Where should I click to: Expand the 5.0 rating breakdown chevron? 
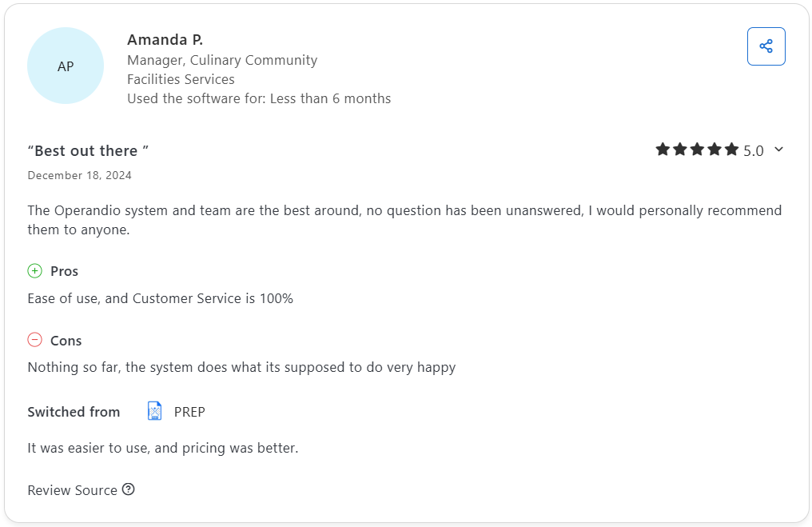pyautogui.click(x=779, y=150)
